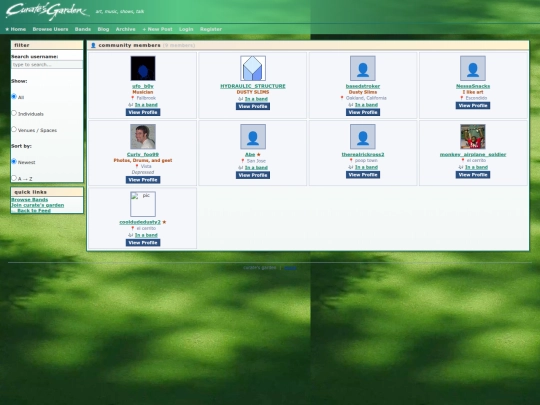Select the All show filter
The width and height of the screenshot is (540, 405).
pyautogui.click(x=14, y=96)
